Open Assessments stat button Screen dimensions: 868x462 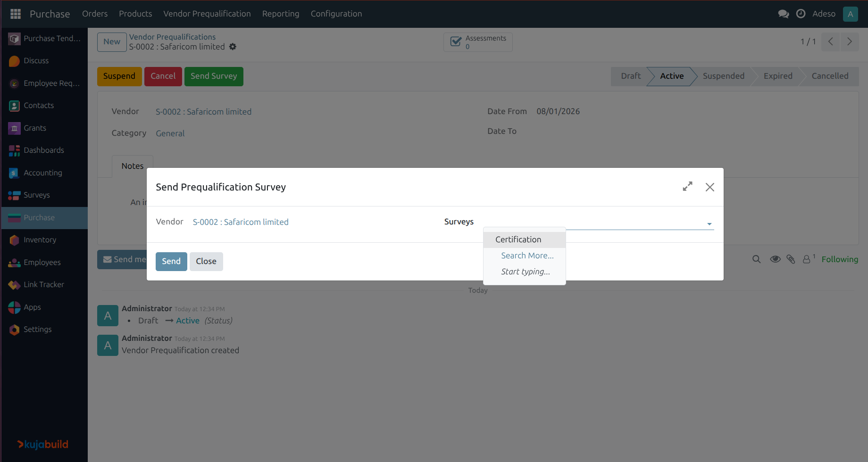[x=478, y=42]
